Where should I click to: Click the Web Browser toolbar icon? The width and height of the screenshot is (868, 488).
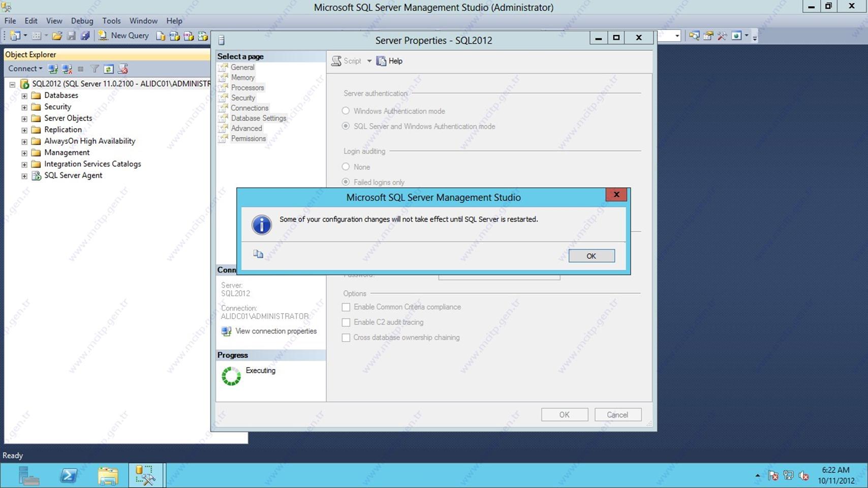(736, 36)
